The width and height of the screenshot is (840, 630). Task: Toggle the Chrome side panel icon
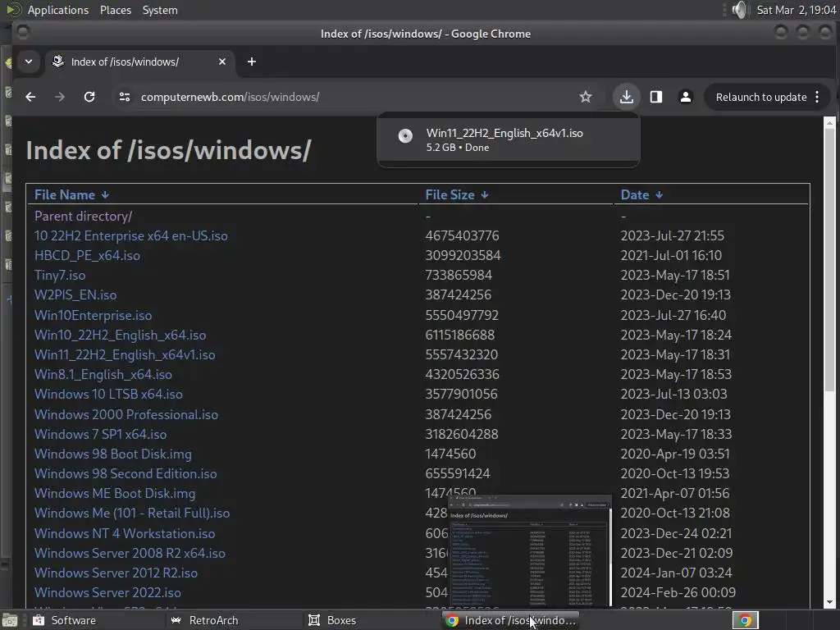[x=656, y=97]
